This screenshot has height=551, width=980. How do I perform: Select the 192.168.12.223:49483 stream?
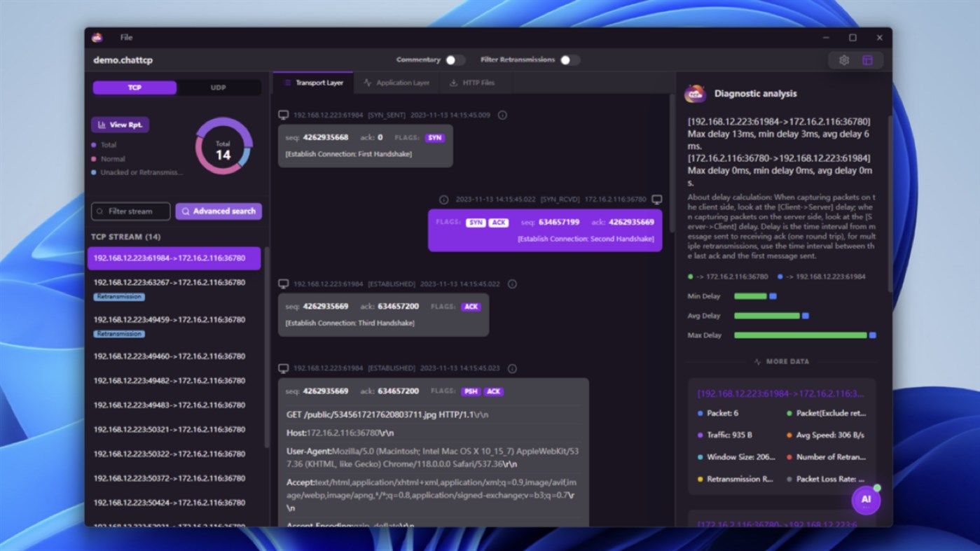(x=174, y=405)
